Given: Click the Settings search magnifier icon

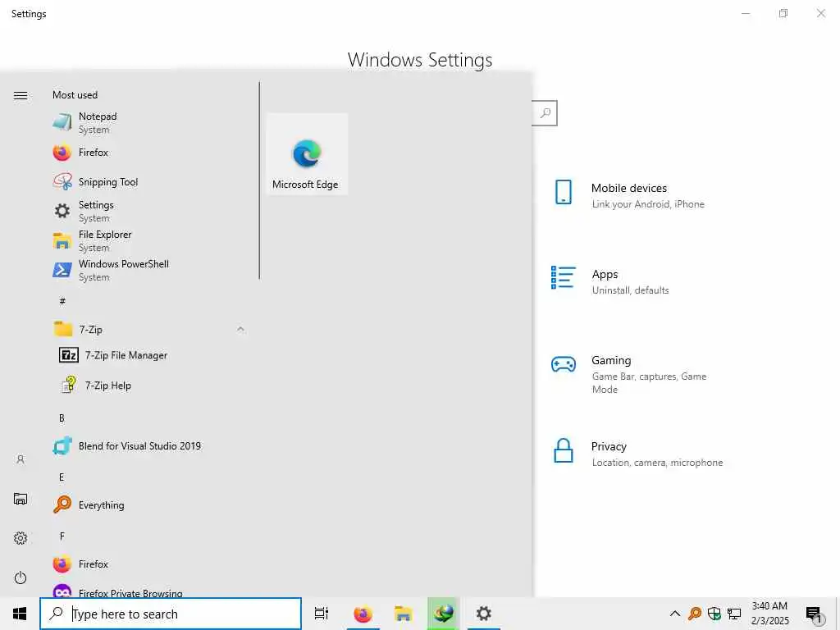Looking at the screenshot, I should [546, 113].
